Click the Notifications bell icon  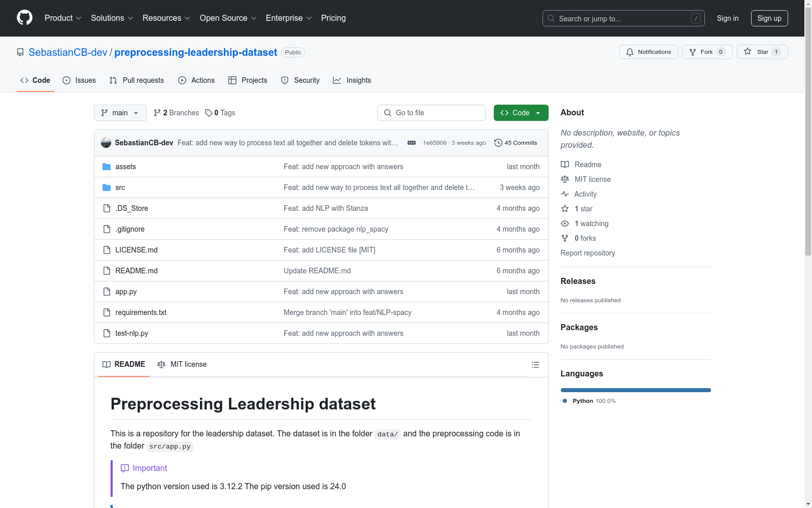click(630, 52)
